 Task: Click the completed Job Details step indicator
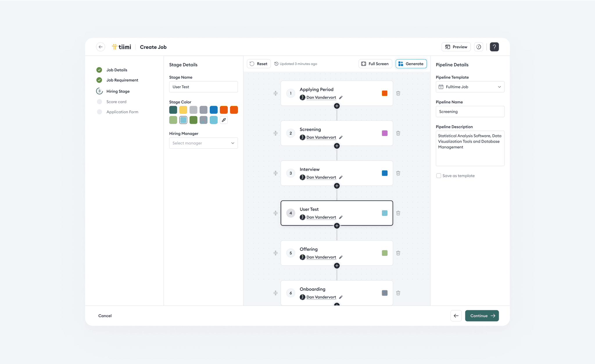tap(99, 70)
